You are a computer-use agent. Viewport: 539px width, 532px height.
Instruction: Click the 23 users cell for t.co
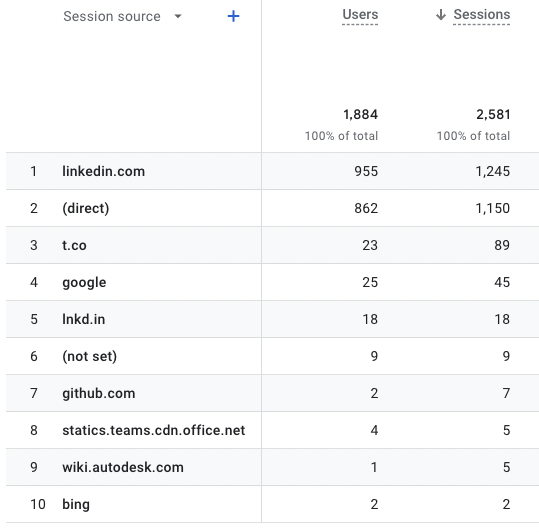point(370,245)
